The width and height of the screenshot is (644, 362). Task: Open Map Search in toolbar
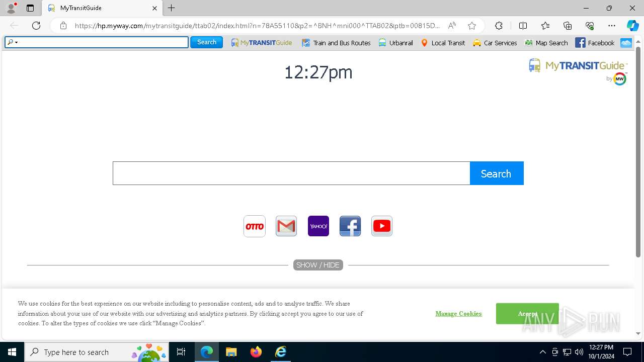pos(546,43)
